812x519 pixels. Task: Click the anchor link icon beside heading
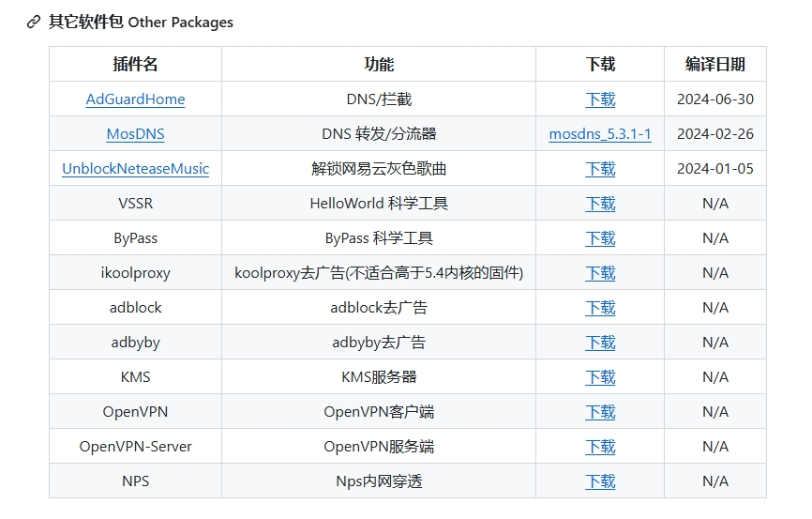[x=34, y=22]
